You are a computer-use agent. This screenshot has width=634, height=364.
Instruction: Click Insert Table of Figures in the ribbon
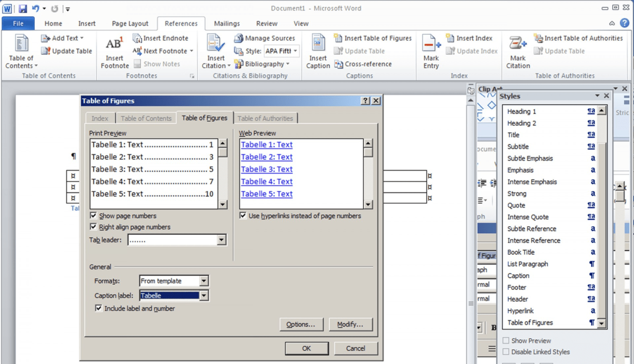coord(373,38)
